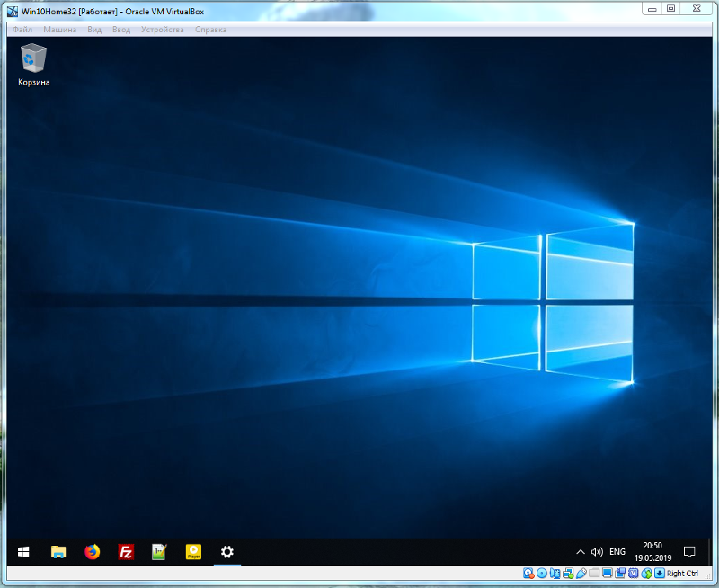Click the audio indicator in VirtualBox status bar
The image size is (719, 588).
pos(555,573)
